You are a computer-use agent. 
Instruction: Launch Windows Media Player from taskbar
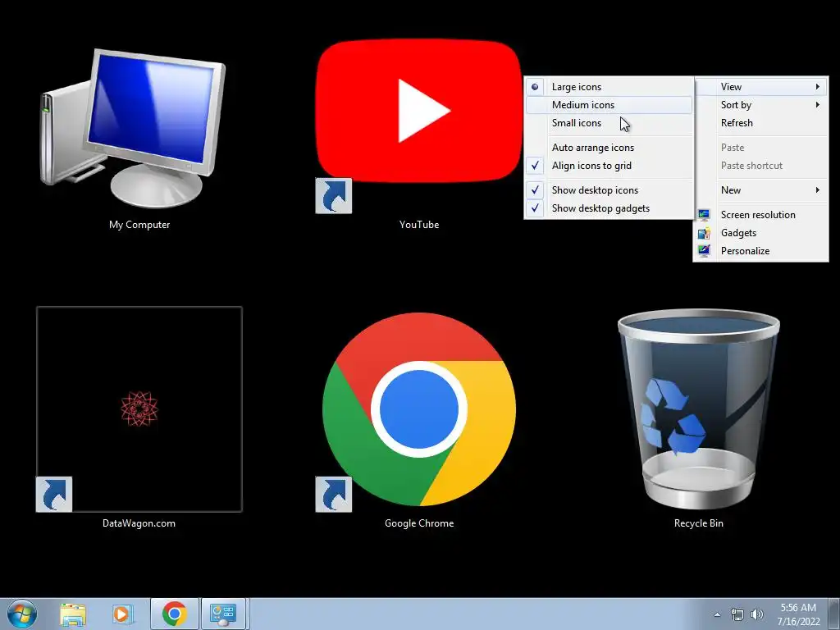[x=122, y=614]
